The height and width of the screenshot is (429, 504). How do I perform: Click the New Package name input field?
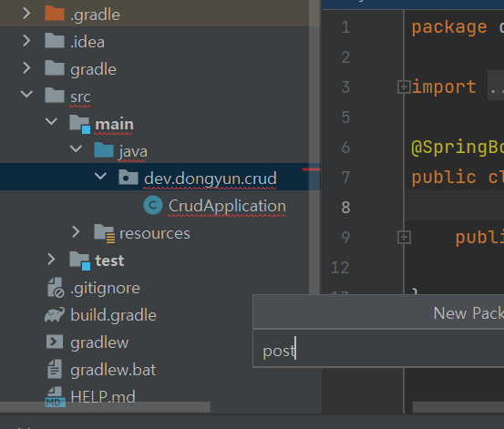coord(378,348)
